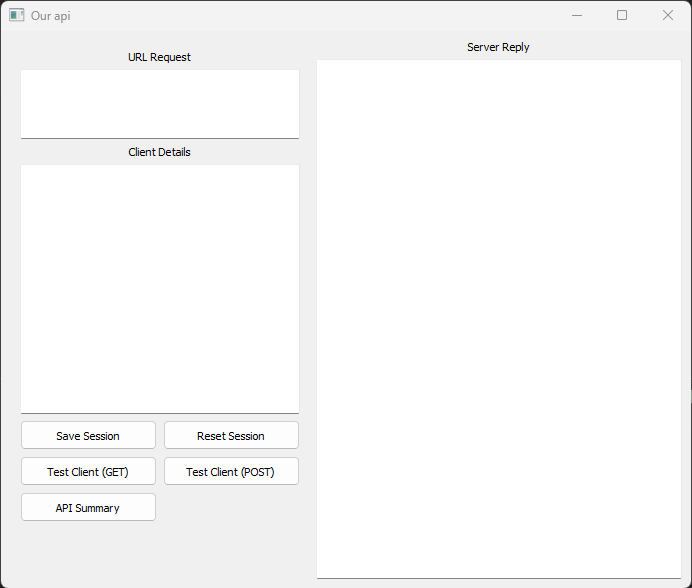Run Test Client (POST)
Viewport: 692px width, 588px height.
point(231,472)
